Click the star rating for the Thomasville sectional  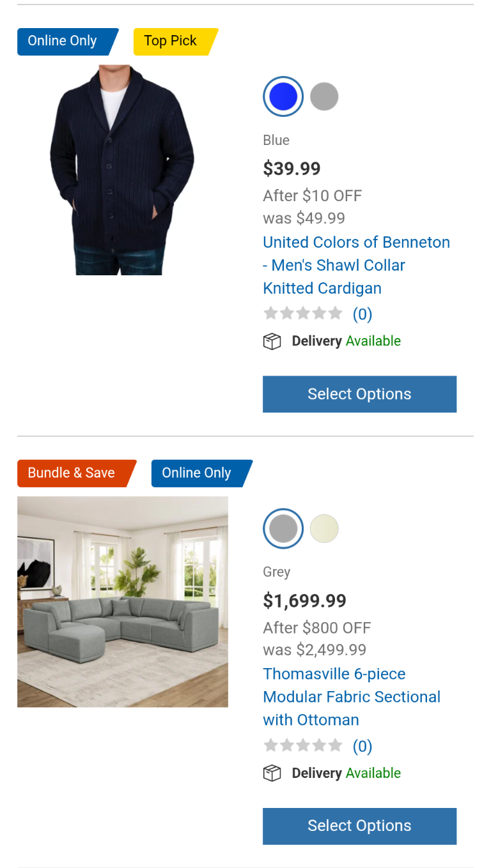point(303,745)
